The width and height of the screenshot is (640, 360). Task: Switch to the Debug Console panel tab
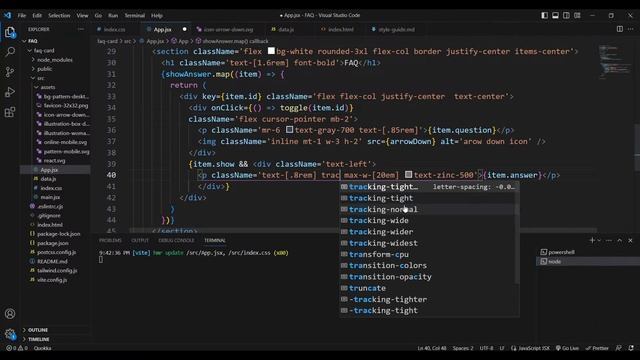(x=176, y=240)
